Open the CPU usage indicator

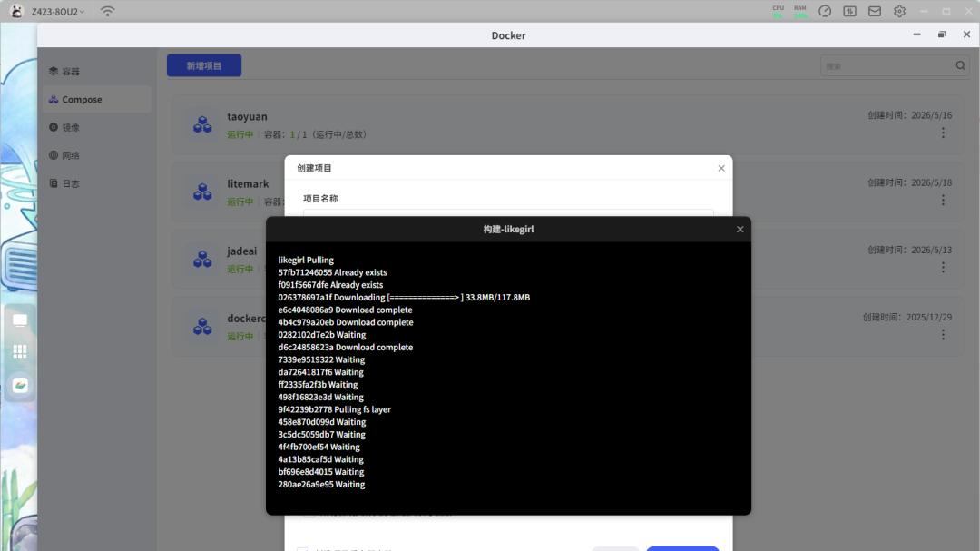[x=779, y=11]
